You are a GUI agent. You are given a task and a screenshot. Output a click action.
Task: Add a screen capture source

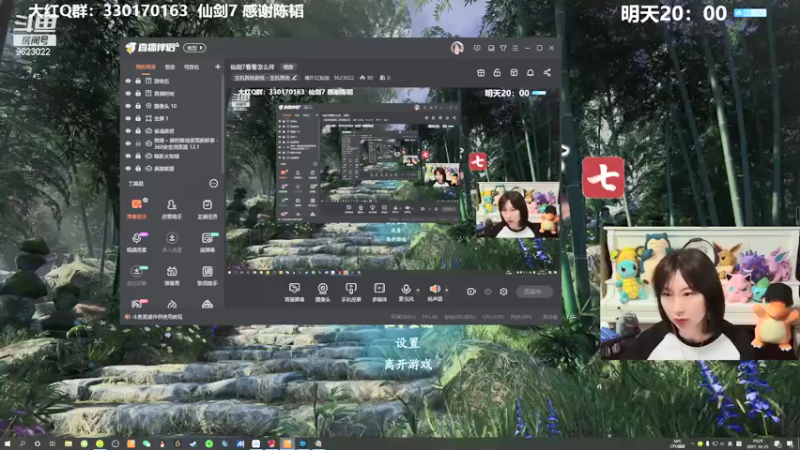pos(294,292)
